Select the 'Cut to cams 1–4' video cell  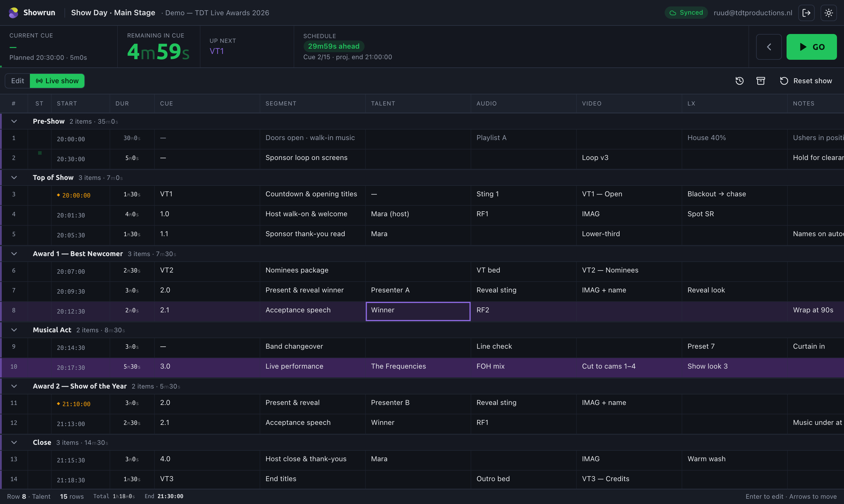[629, 367]
